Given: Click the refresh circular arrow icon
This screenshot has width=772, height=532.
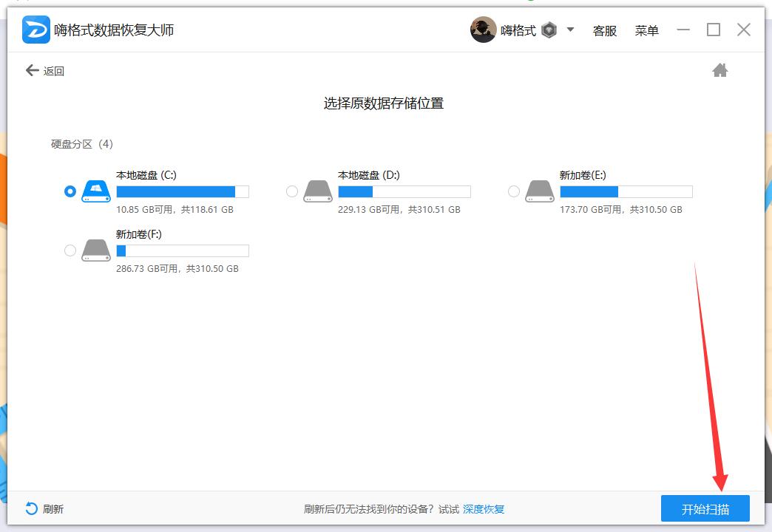Looking at the screenshot, I should [31, 509].
